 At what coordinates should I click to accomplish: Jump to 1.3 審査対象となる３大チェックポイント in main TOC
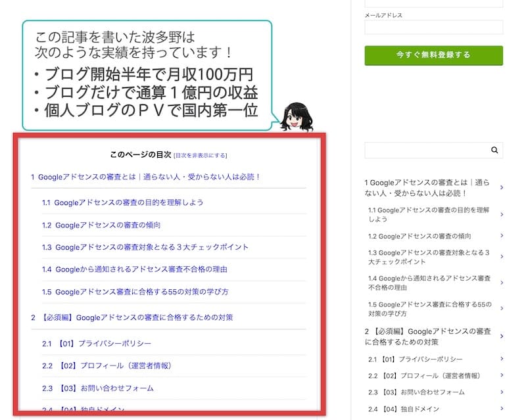pos(145,247)
